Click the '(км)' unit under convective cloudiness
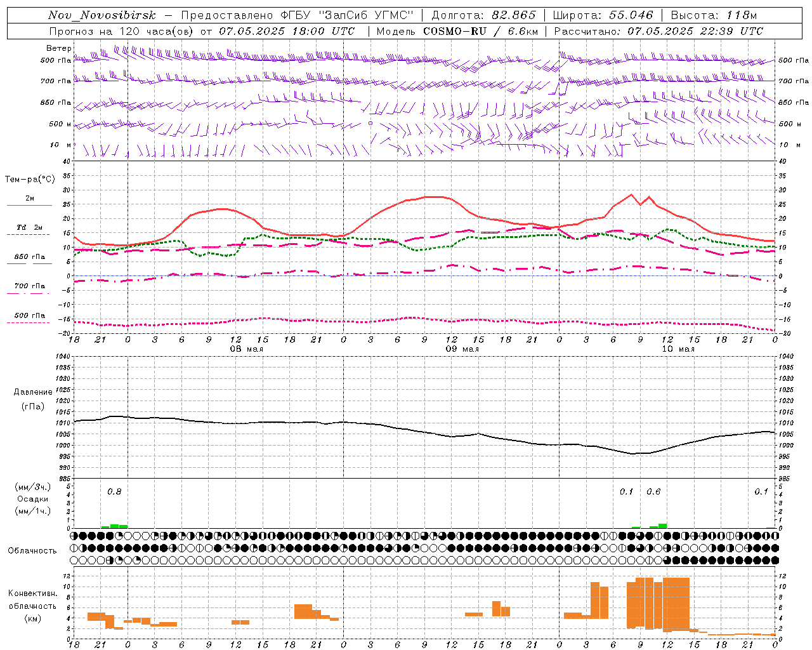Screen dimensions: 812x650 coord(33,618)
